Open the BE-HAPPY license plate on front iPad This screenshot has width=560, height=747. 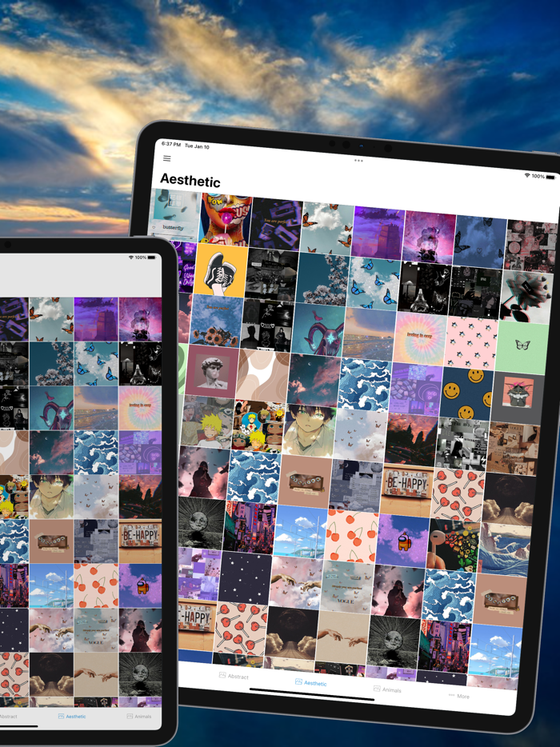[x=140, y=541]
